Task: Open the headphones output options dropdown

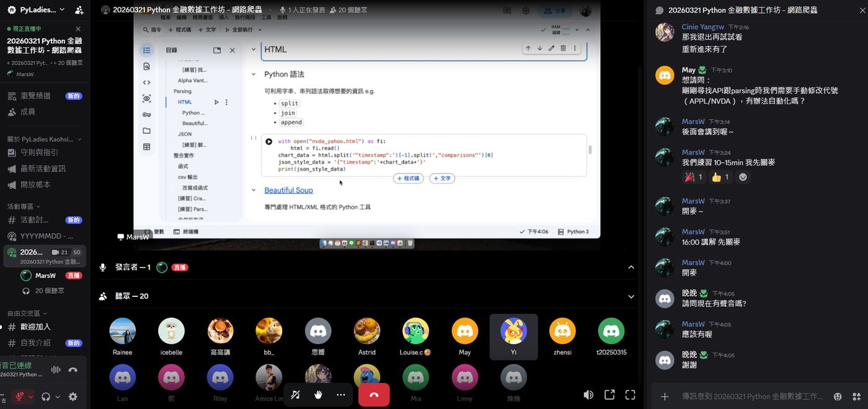Action: tap(58, 397)
